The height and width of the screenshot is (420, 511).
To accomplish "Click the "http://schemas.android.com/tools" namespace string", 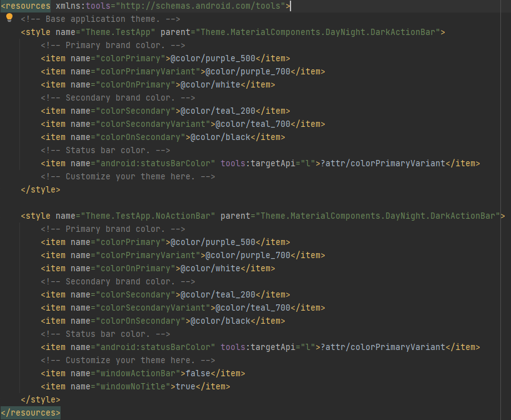I will pos(201,6).
